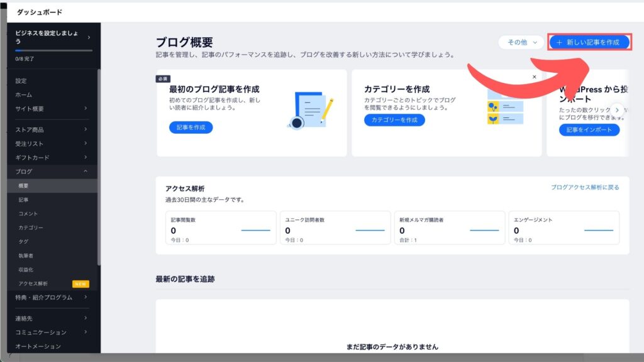Click the ダッシュボード title
The image size is (644, 362).
click(x=40, y=13)
